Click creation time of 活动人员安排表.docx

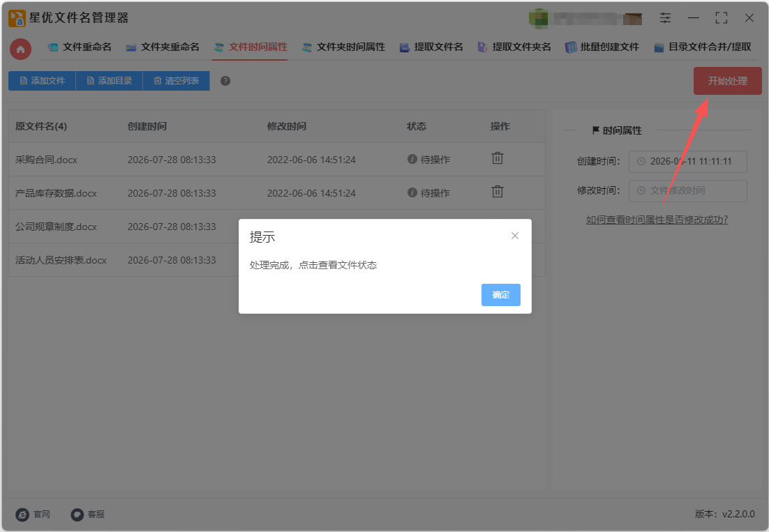pos(172,260)
